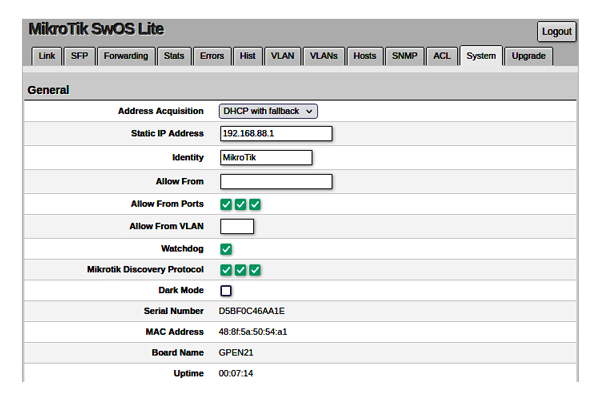
Task: Select the serial number D5BF0C46AA1E
Action: click(251, 311)
